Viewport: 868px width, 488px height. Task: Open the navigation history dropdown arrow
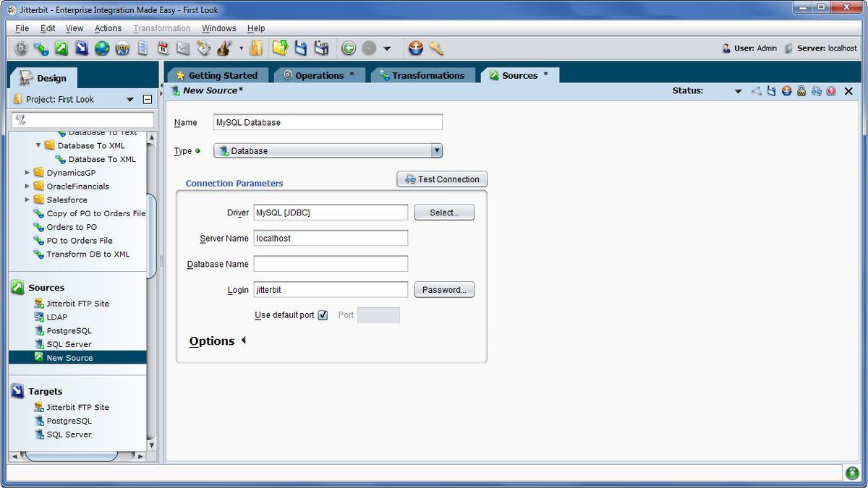387,49
